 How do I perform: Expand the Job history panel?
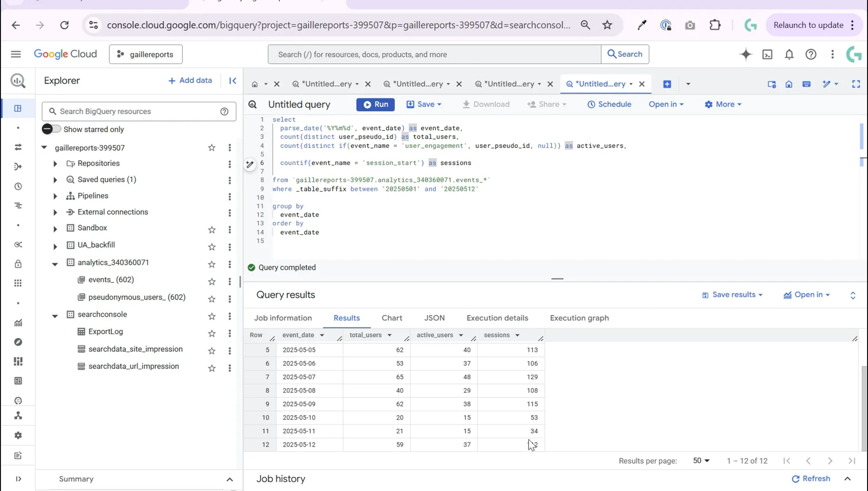848,479
